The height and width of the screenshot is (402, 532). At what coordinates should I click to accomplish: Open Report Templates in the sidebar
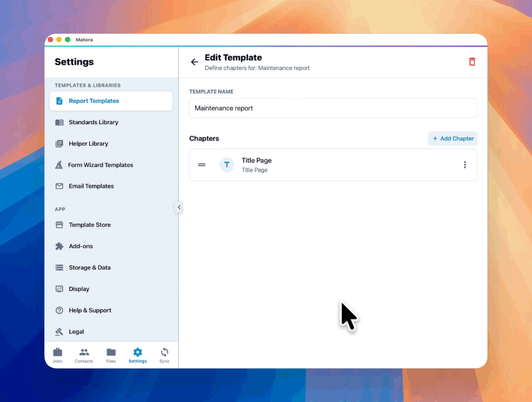pos(111,101)
